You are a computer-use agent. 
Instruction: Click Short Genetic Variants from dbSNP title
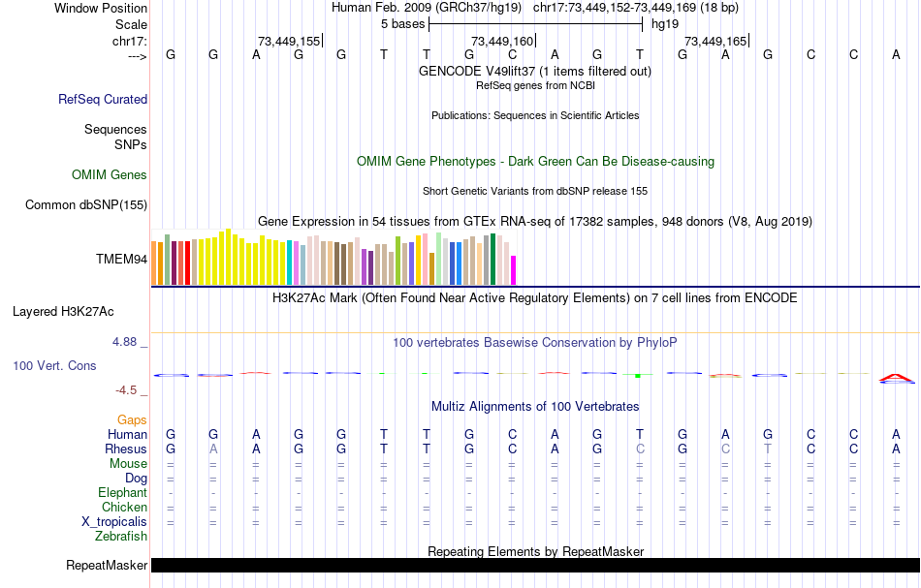click(x=535, y=191)
